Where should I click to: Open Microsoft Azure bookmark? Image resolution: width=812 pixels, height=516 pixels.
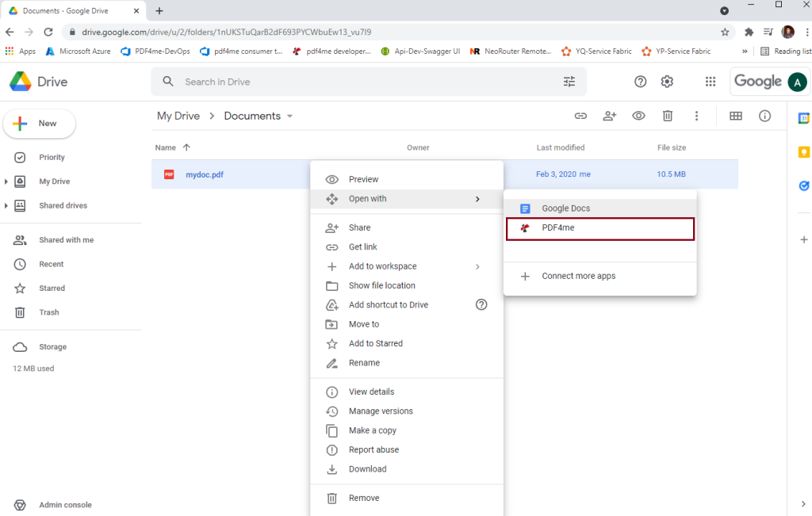[79, 52]
